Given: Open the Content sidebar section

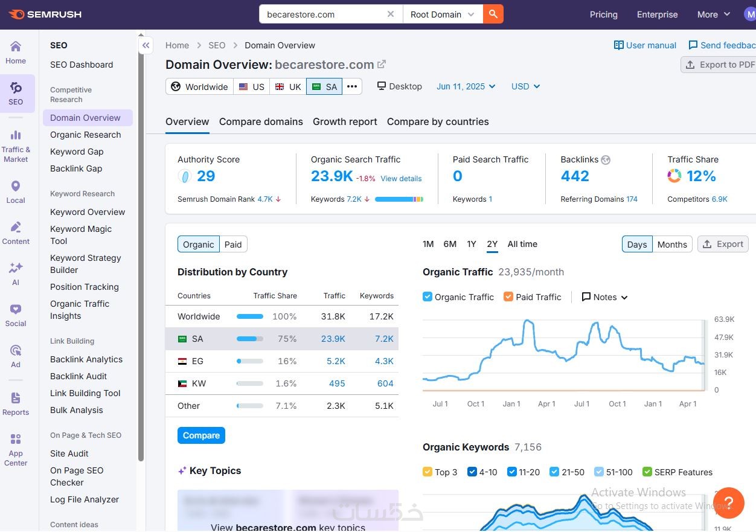Looking at the screenshot, I should tap(16, 233).
